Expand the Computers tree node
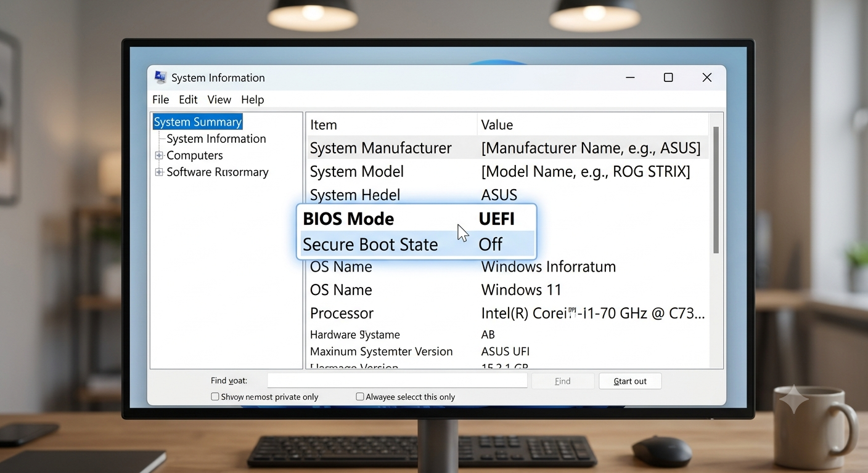This screenshot has width=868, height=473. [159, 155]
